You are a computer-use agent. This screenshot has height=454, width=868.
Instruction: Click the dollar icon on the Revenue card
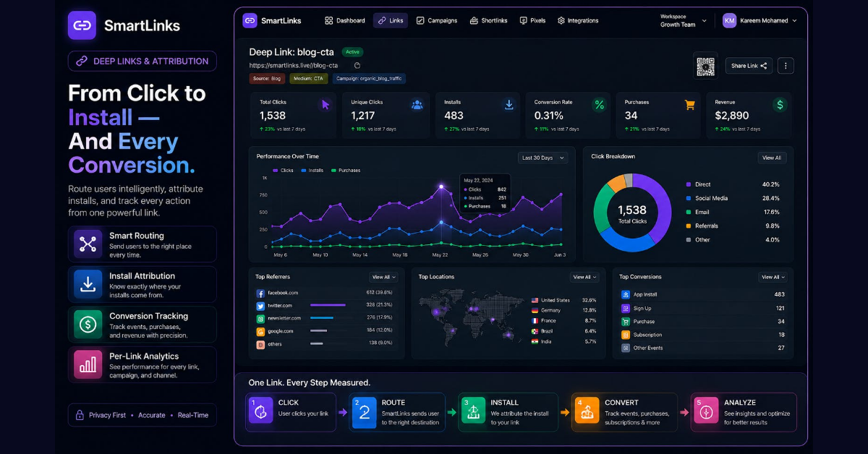tap(780, 105)
